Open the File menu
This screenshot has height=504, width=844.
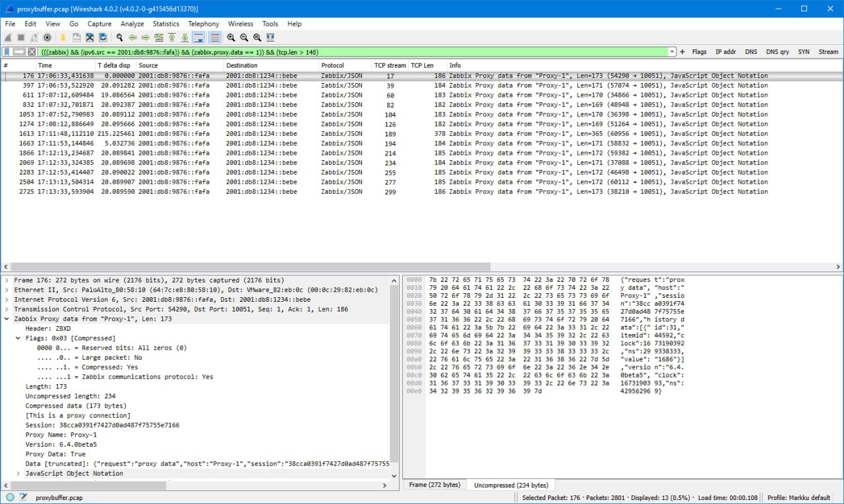point(10,24)
